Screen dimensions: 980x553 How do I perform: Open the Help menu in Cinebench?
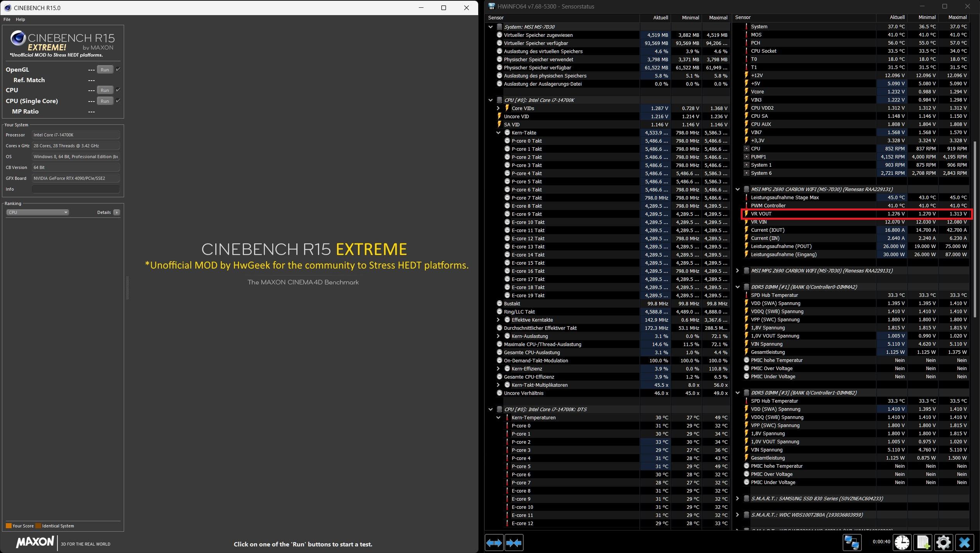(20, 19)
